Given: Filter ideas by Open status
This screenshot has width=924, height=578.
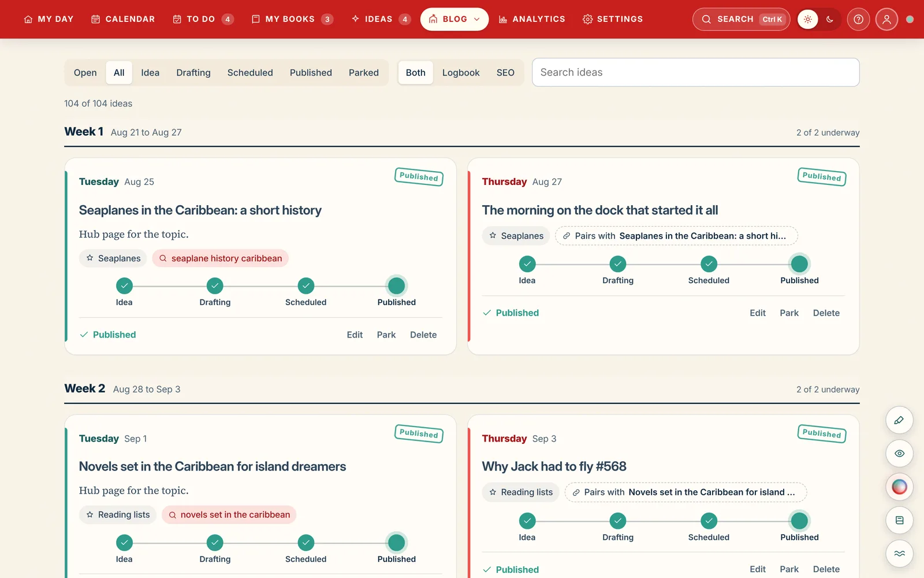Looking at the screenshot, I should click(85, 73).
